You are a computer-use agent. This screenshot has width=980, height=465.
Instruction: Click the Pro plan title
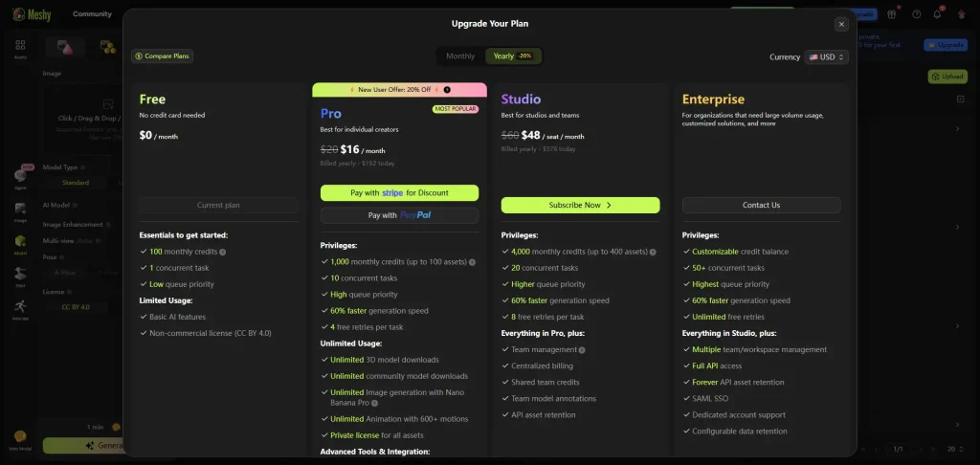tap(330, 114)
